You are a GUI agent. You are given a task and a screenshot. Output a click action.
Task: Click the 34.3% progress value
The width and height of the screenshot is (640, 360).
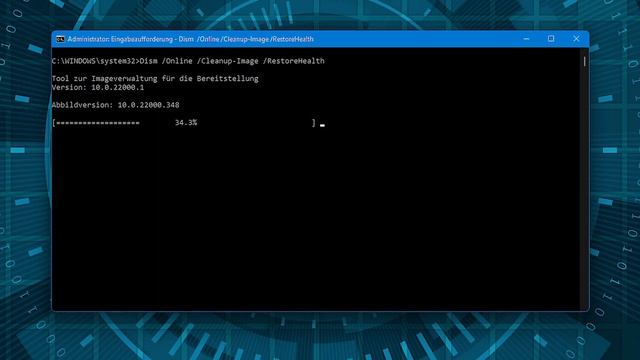pyautogui.click(x=186, y=122)
